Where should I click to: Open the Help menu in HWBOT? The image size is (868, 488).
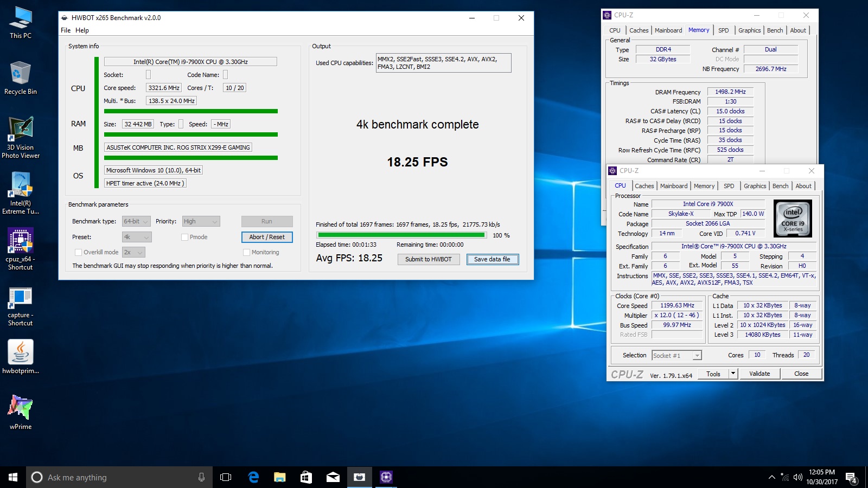82,30
